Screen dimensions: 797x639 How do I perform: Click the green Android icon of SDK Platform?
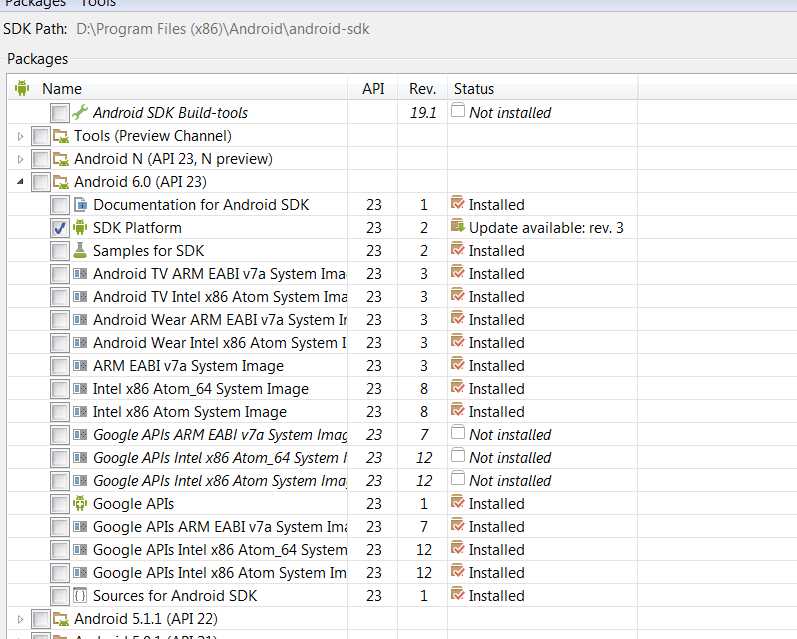pos(80,227)
